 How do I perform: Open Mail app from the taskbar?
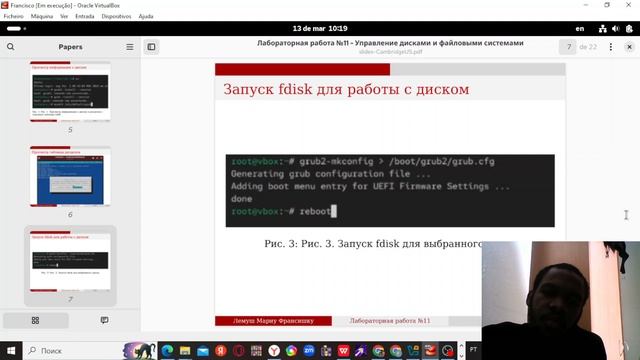[203, 351]
